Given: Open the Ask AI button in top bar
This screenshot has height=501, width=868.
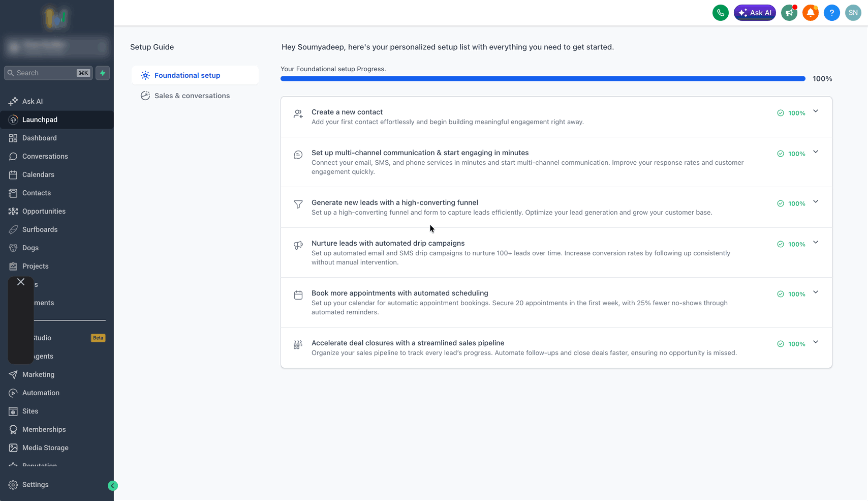Looking at the screenshot, I should point(755,13).
